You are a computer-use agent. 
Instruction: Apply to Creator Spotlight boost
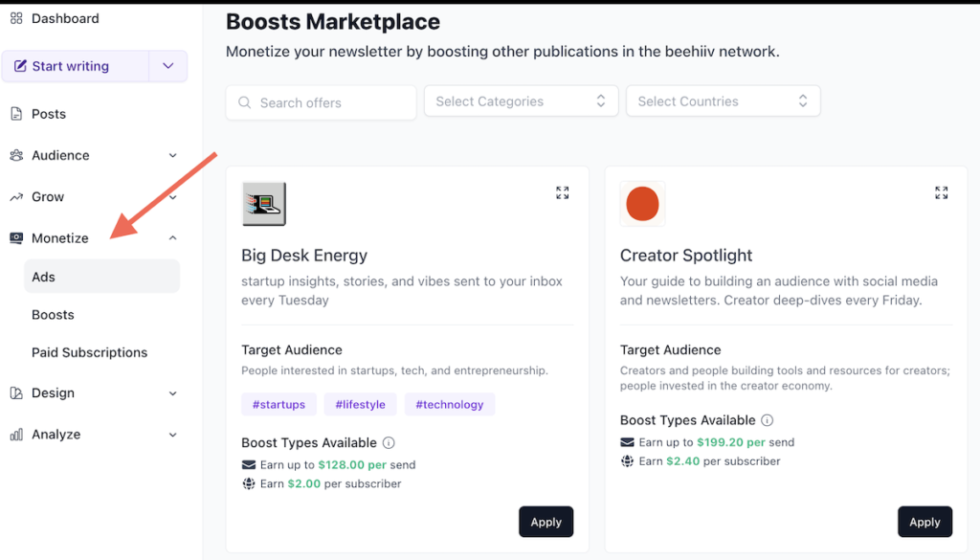point(925,522)
